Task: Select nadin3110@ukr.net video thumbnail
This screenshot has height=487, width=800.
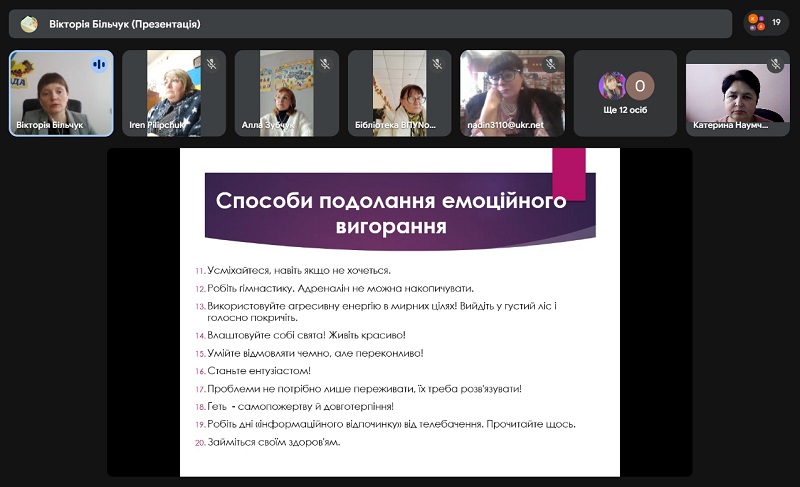Action: [512, 93]
